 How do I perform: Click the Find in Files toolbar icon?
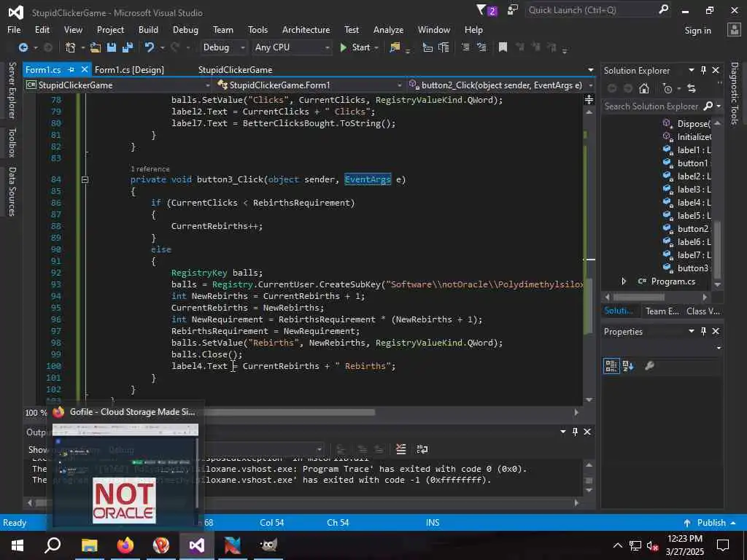click(395, 47)
